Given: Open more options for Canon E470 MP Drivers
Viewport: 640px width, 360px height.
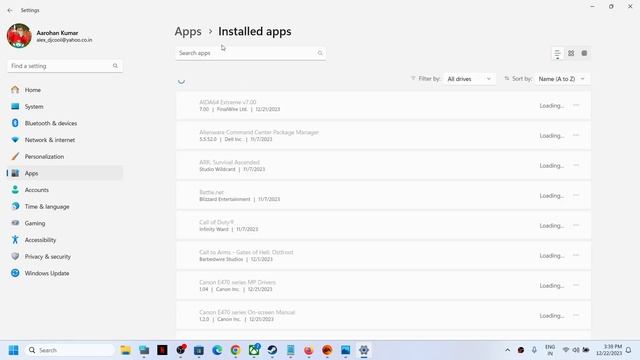Looking at the screenshot, I should 576,285.
